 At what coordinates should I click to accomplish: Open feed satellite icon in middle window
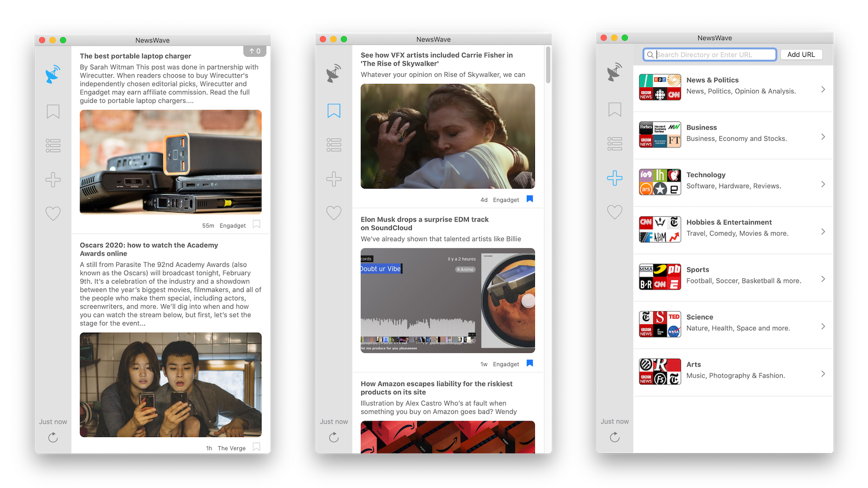tap(334, 73)
